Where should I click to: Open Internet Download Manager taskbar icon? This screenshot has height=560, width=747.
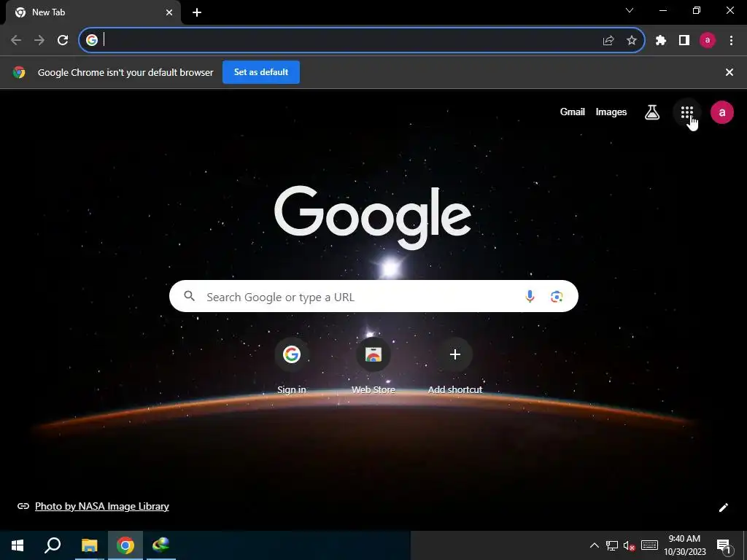coord(161,545)
